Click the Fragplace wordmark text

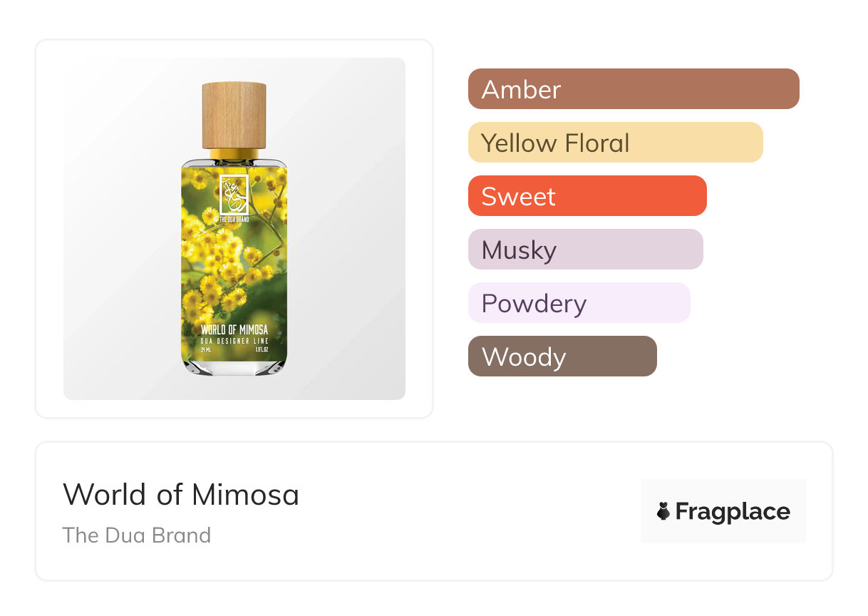[733, 511]
